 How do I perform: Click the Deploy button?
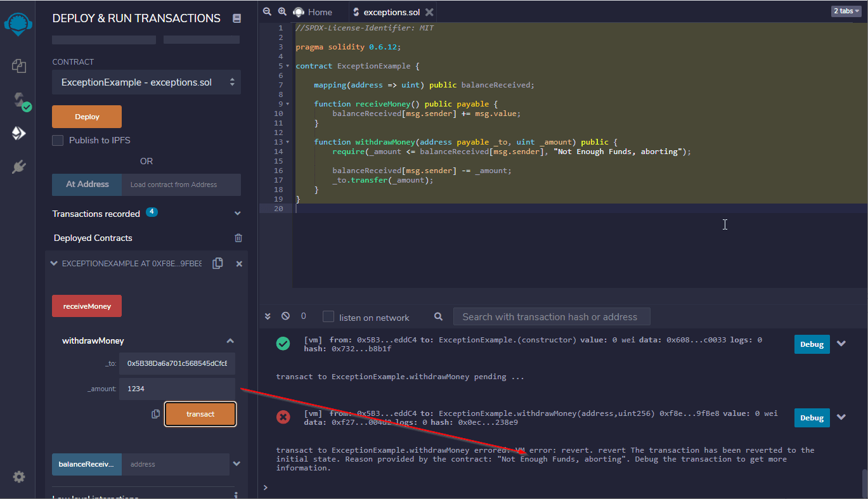pos(87,117)
